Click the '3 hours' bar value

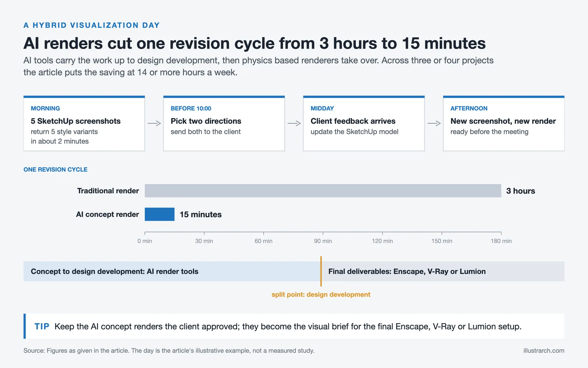pos(520,191)
